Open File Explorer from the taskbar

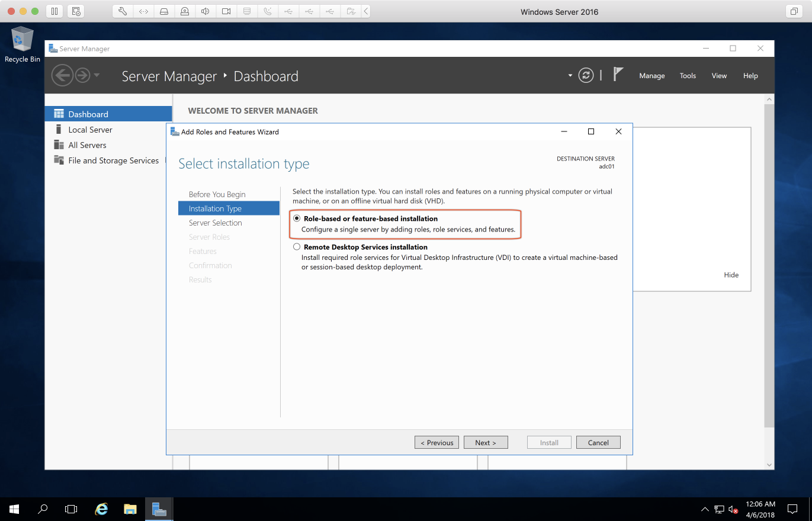point(130,509)
